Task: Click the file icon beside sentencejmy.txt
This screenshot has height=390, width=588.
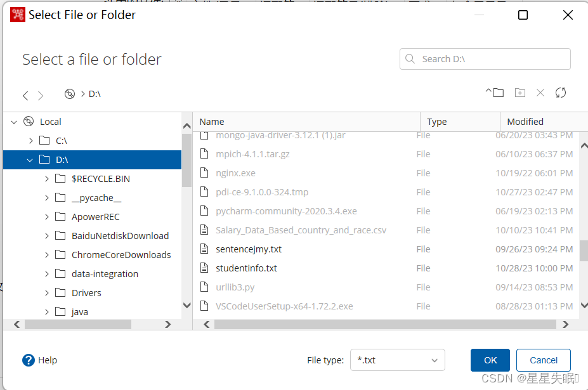Action: pos(204,249)
